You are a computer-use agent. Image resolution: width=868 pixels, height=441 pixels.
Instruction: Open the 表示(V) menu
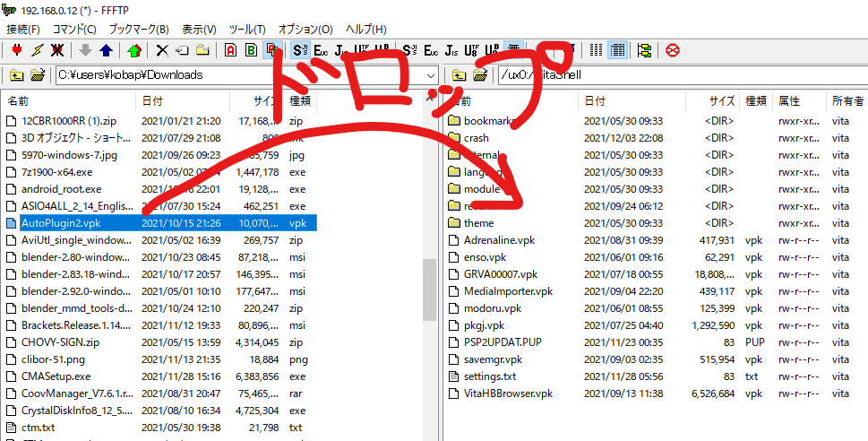pyautogui.click(x=199, y=30)
